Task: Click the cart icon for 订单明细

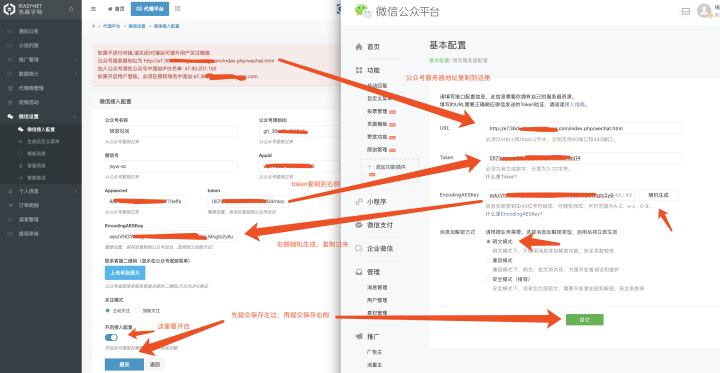Action: (10, 205)
